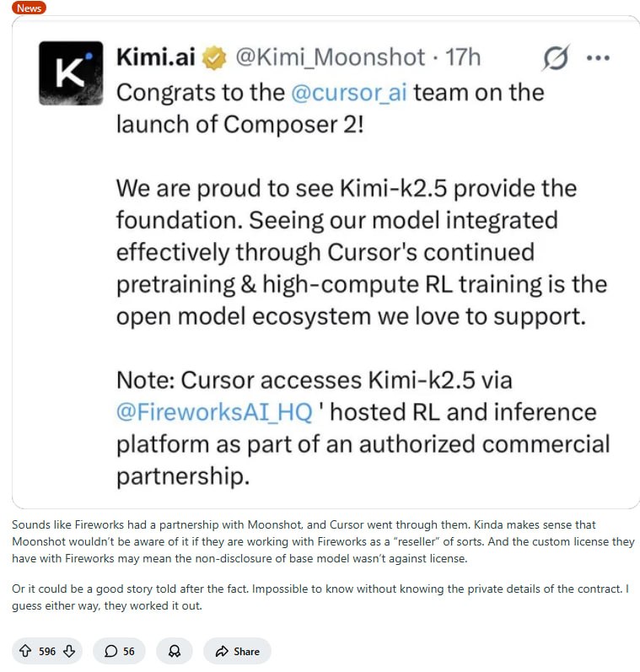
Task: Click the 17h tweet timestamp
Action: [x=462, y=57]
